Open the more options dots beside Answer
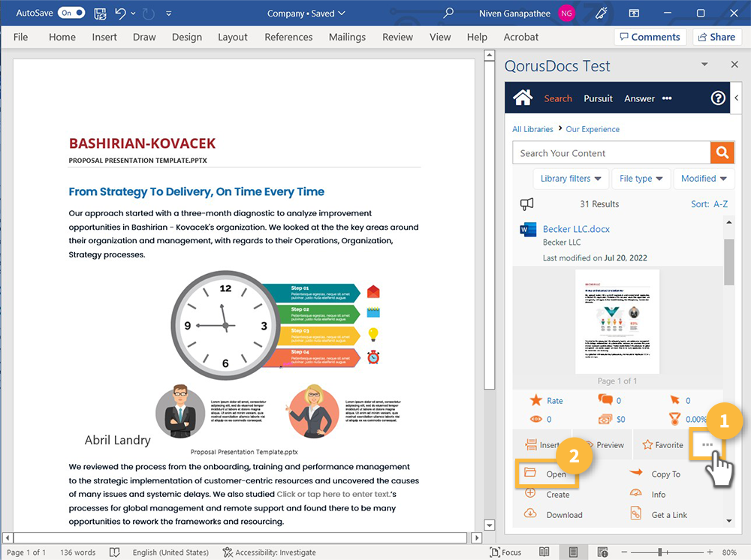The width and height of the screenshot is (751, 560). click(x=667, y=98)
